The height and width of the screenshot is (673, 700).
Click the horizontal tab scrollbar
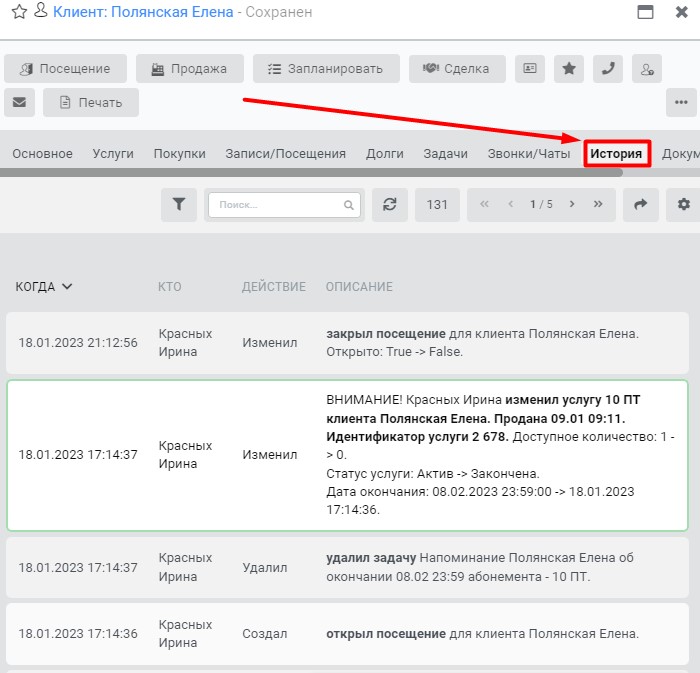[311, 173]
